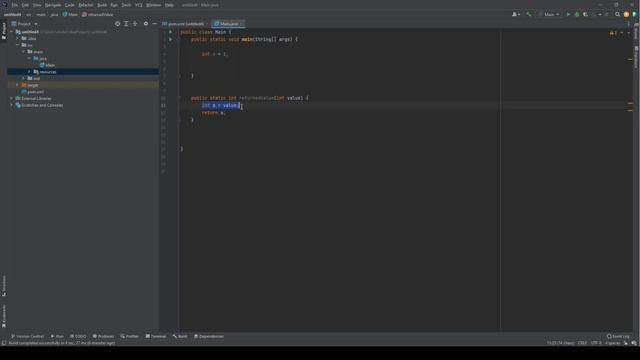This screenshot has height=360, width=640.
Task: Open the Code menu
Action: pyautogui.click(x=70, y=5)
